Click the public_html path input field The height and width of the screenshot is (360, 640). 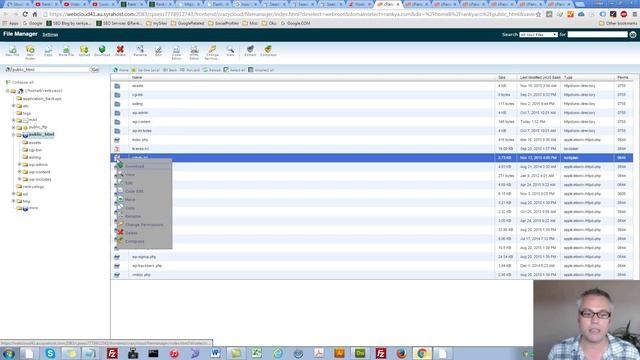50,70
